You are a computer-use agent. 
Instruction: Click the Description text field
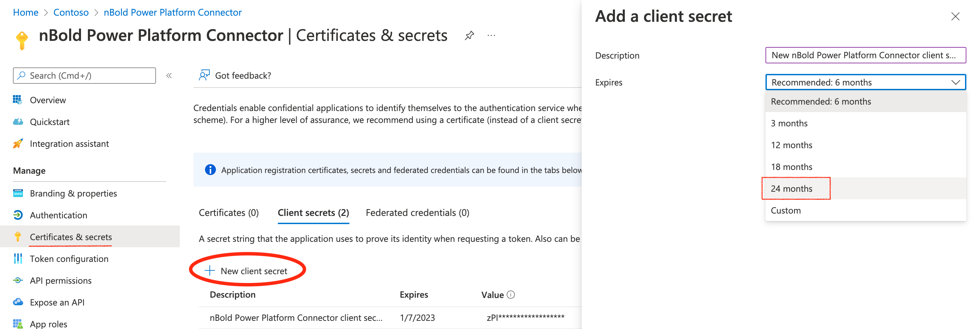865,56
